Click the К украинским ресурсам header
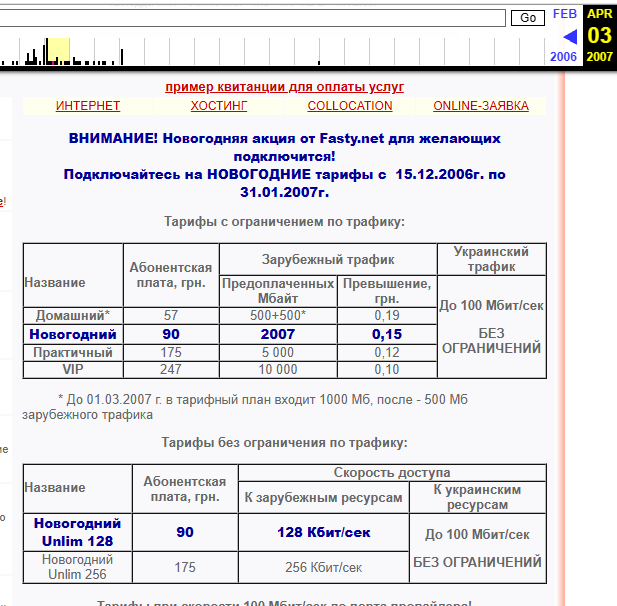 coord(477,497)
